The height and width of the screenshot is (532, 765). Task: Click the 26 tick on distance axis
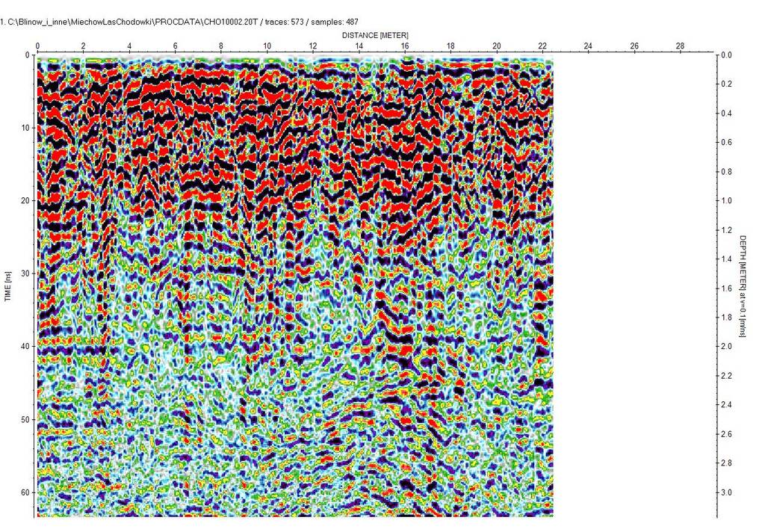coord(634,46)
